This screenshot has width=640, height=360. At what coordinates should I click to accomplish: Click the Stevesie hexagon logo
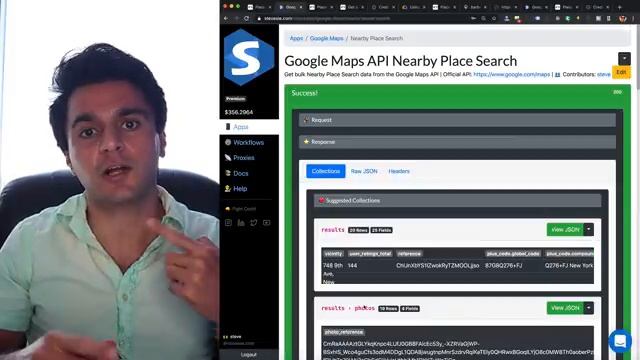click(249, 57)
